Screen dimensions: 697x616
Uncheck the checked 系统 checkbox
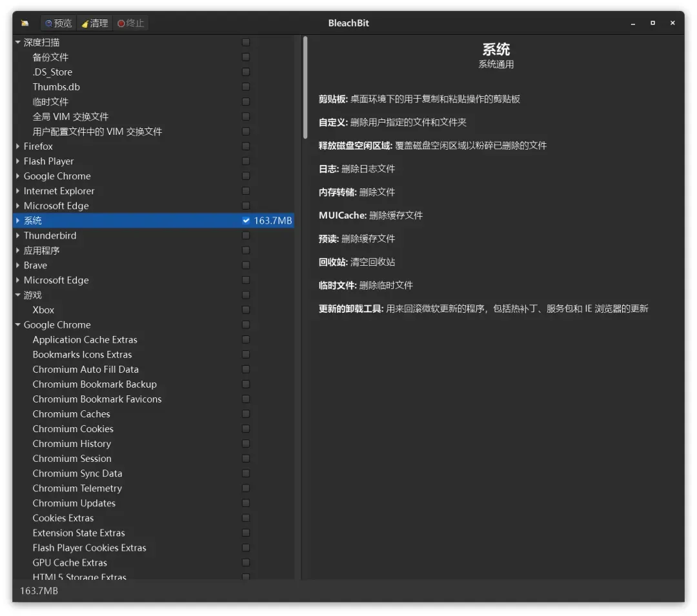pyautogui.click(x=246, y=221)
